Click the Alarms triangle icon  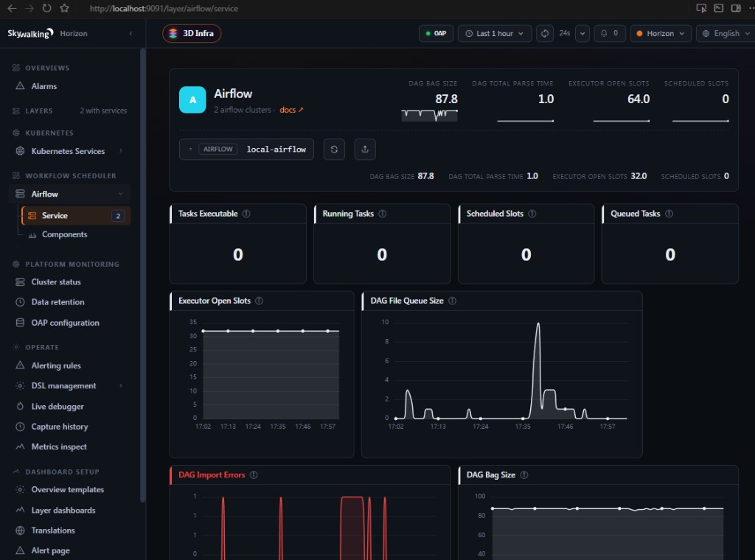(x=20, y=85)
